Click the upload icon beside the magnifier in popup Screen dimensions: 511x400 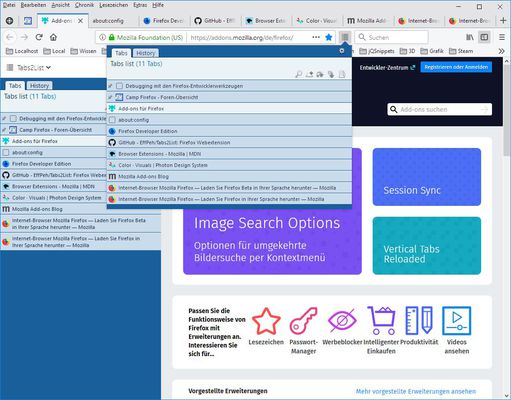pos(309,74)
